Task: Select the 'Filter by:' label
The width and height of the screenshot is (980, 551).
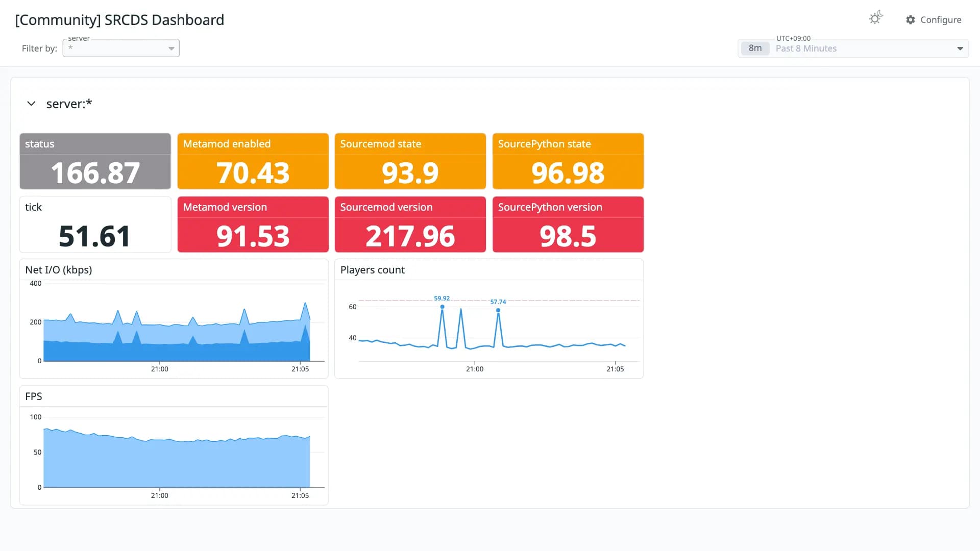Action: pyautogui.click(x=39, y=48)
